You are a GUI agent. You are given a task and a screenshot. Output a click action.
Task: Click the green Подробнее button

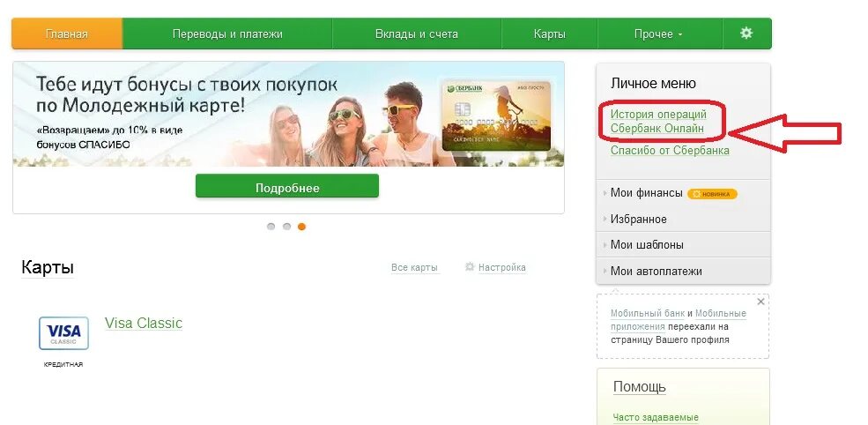(x=287, y=188)
